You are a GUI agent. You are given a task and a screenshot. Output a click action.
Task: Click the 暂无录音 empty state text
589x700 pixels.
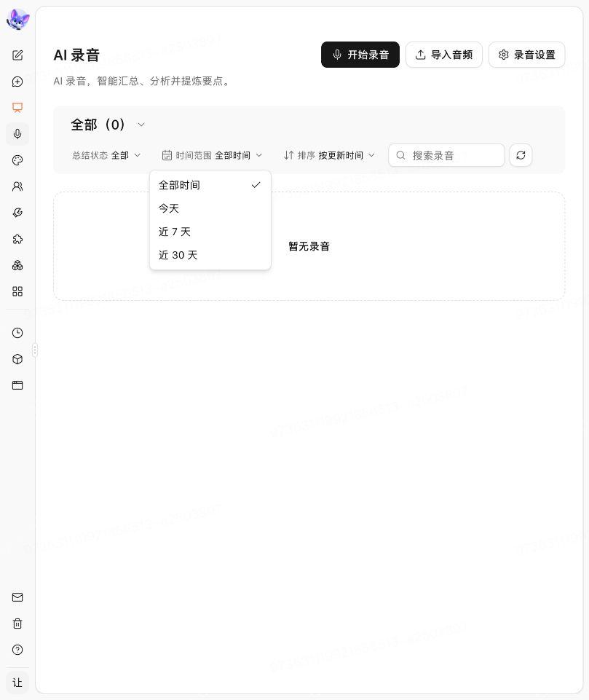tap(309, 246)
